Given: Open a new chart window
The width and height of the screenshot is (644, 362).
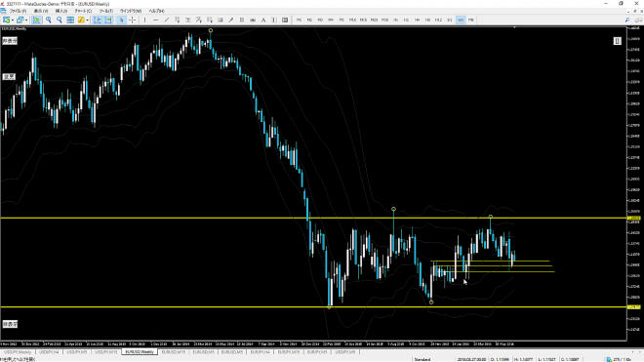Looking at the screenshot, I should coord(6,20).
